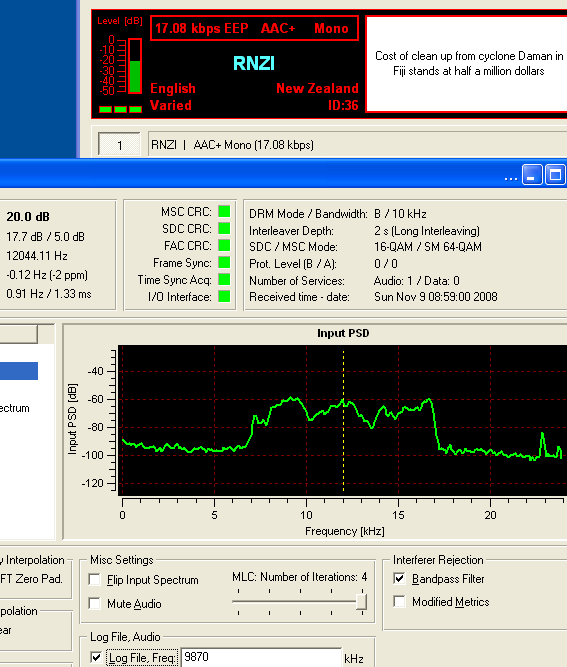Click the log frequency field showing 9870
Screen dimensions: 567x667
coord(261,657)
